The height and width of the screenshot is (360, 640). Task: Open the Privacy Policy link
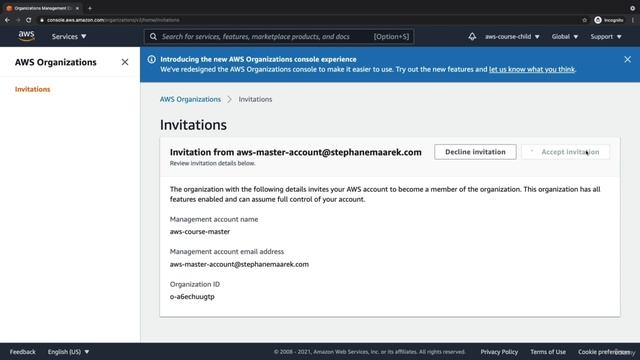pos(499,352)
